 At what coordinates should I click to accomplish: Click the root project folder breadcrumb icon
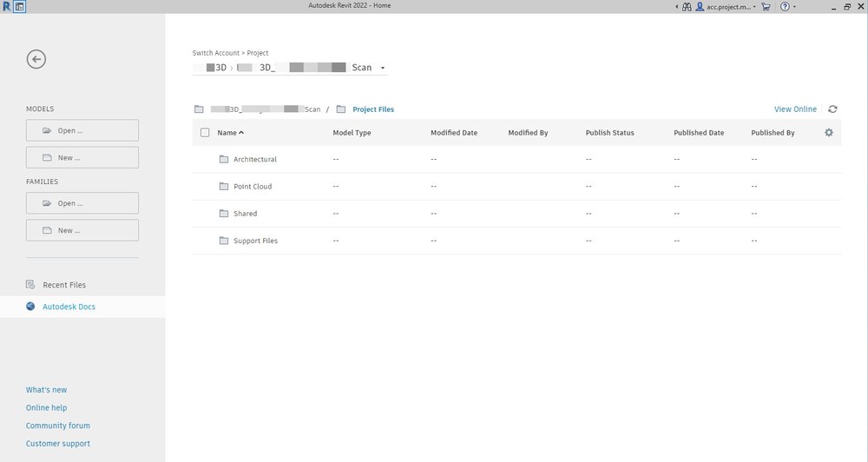(199, 109)
